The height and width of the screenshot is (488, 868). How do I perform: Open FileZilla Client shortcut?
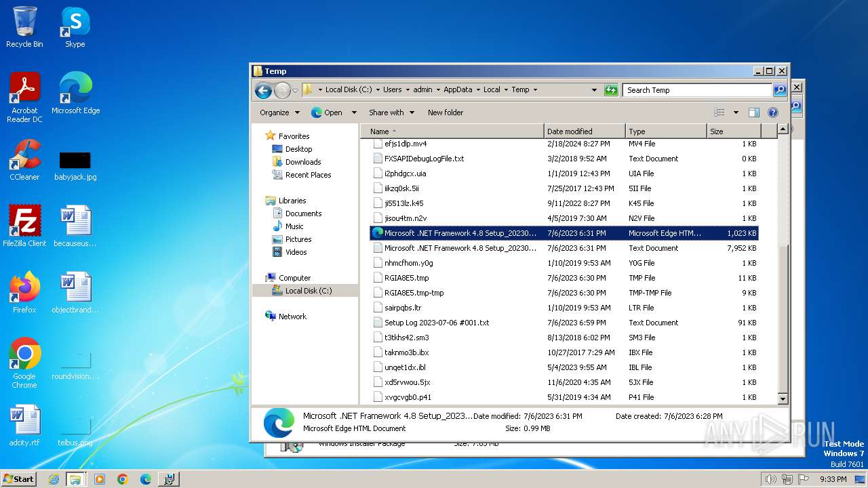(x=24, y=226)
